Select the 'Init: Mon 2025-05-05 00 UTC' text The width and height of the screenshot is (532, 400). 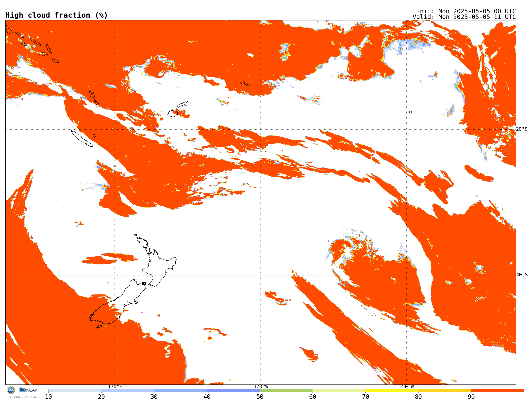466,11
